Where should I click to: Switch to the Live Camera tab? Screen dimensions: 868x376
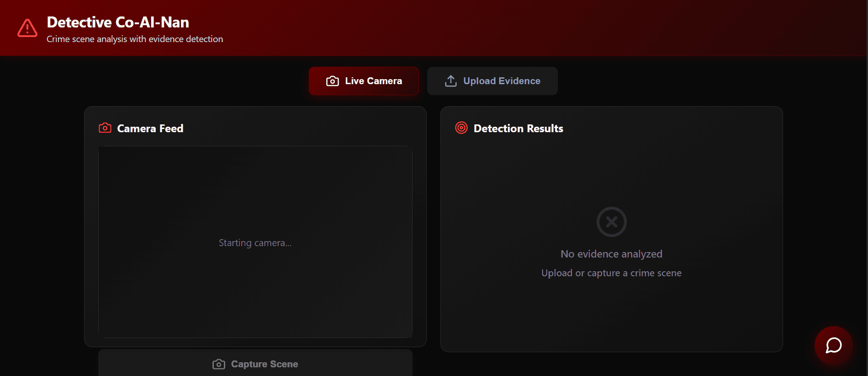coord(364,81)
